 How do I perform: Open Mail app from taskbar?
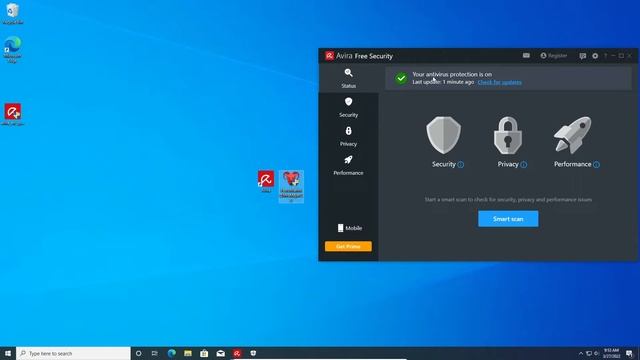click(x=220, y=353)
